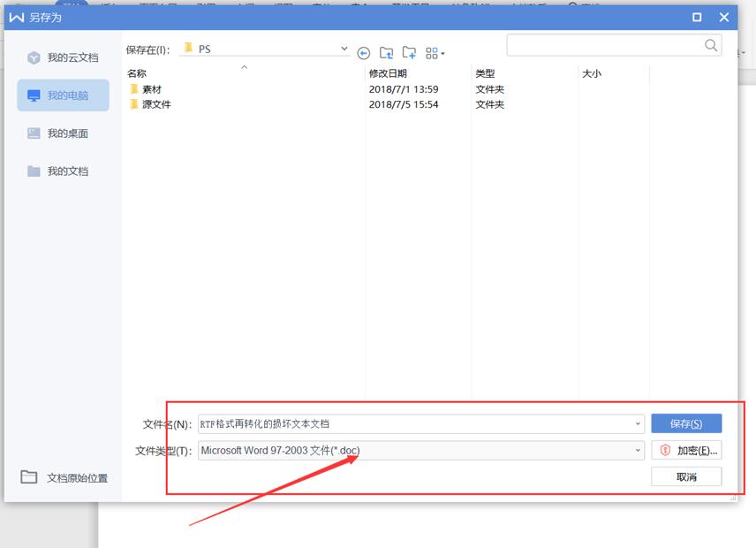Switch to 我的文档 in the sidebar
Image resolution: width=756 pixels, height=548 pixels.
[62, 171]
